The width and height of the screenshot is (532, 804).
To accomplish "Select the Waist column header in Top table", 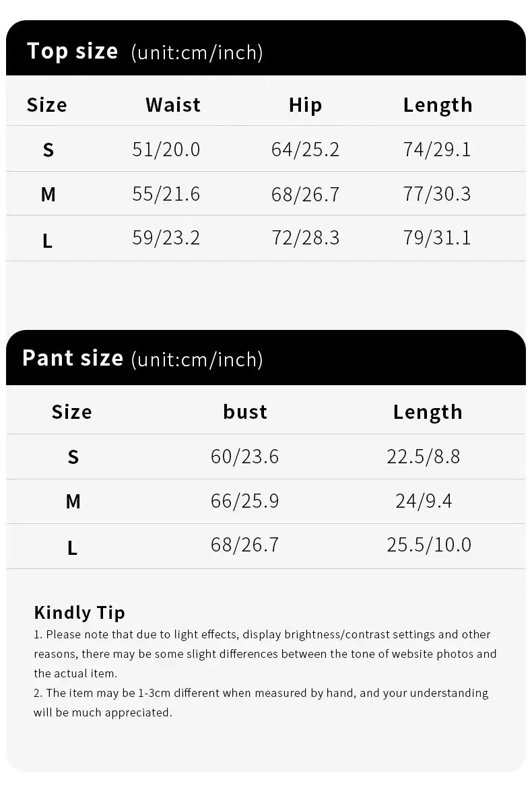I will [173, 105].
